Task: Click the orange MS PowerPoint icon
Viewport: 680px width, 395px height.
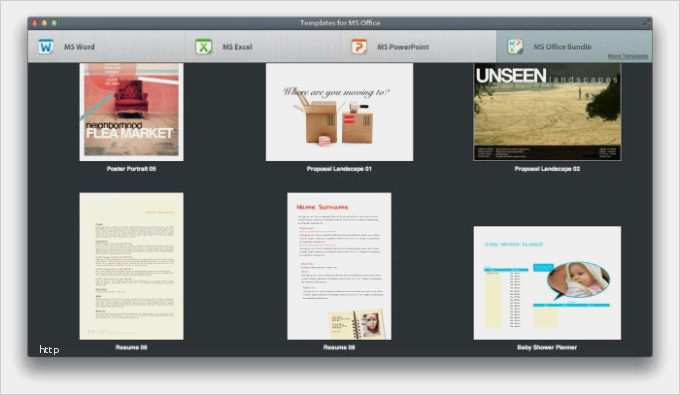Action: pos(359,46)
